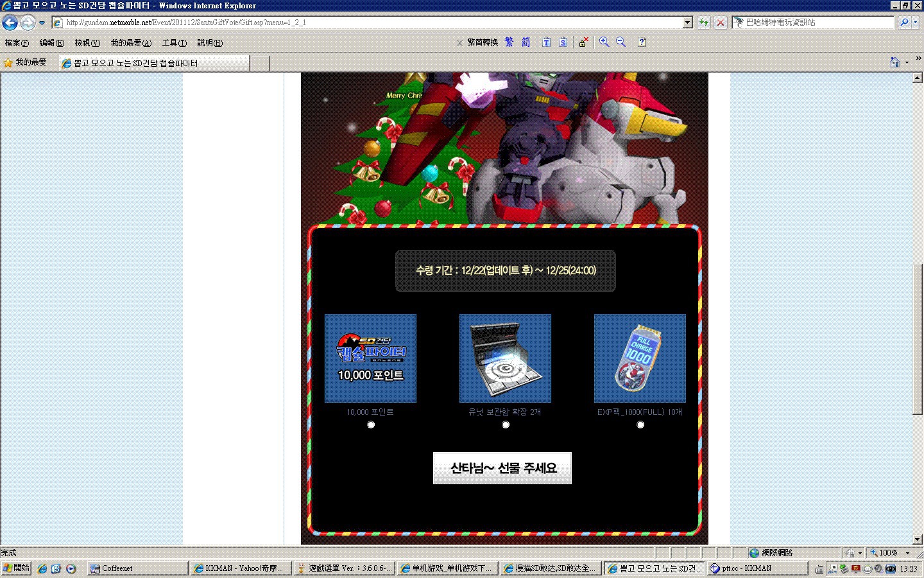The image size is (924, 578).
Task: Expand the zoom level dropdown arrow
Action: [x=907, y=553]
